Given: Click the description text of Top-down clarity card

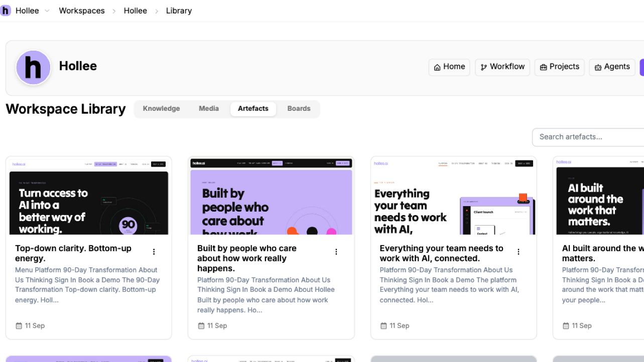Looking at the screenshot, I should (x=87, y=285).
